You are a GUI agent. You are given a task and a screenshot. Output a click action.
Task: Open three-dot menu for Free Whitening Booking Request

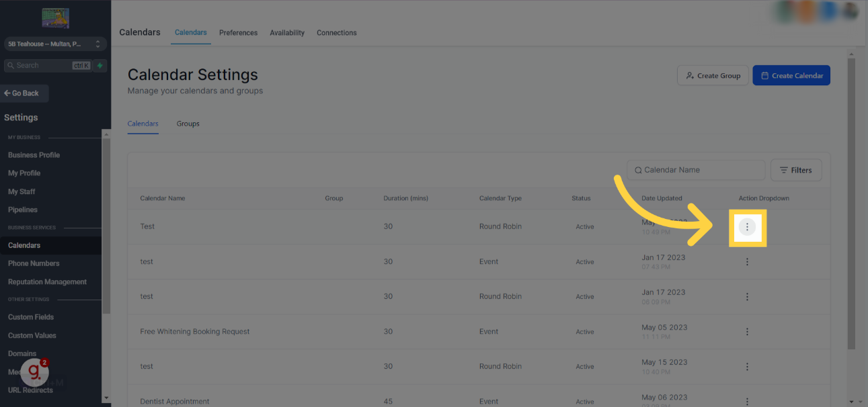[747, 332]
